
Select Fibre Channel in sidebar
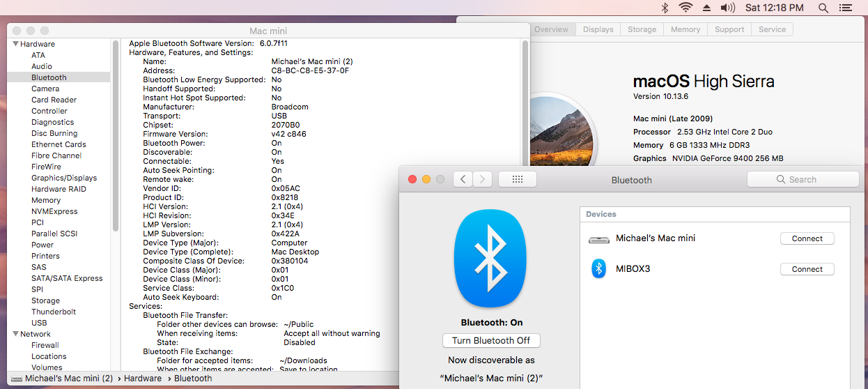pos(56,155)
